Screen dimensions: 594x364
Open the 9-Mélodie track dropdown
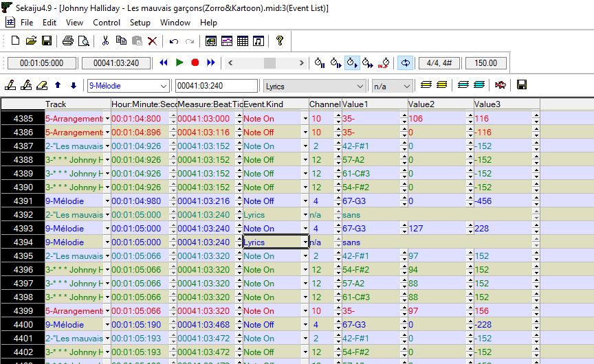pyautogui.click(x=163, y=86)
